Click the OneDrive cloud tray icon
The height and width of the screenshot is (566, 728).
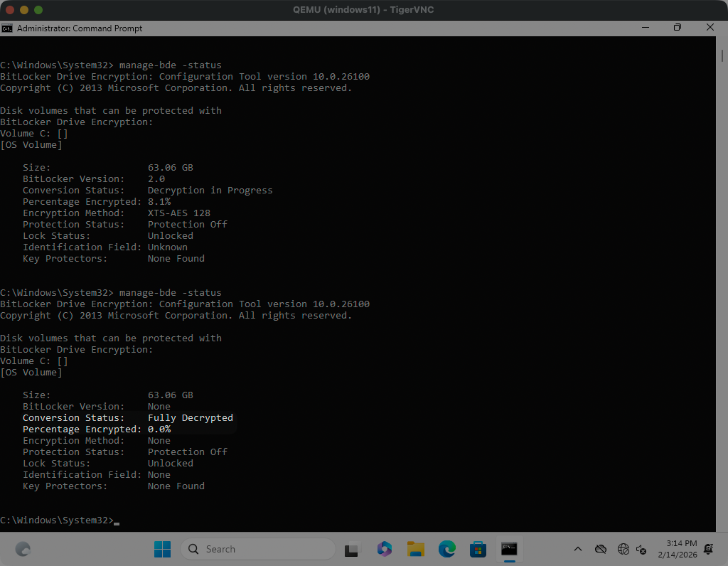tap(601, 549)
